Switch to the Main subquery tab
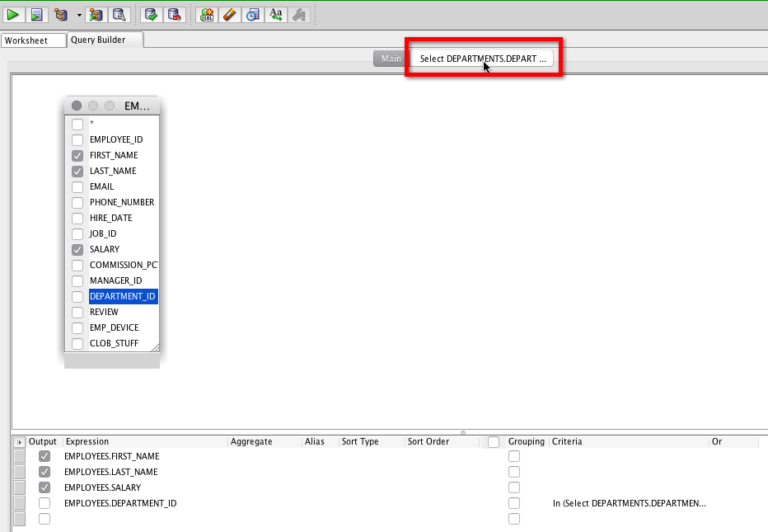The width and height of the screenshot is (768, 532). pos(391,58)
